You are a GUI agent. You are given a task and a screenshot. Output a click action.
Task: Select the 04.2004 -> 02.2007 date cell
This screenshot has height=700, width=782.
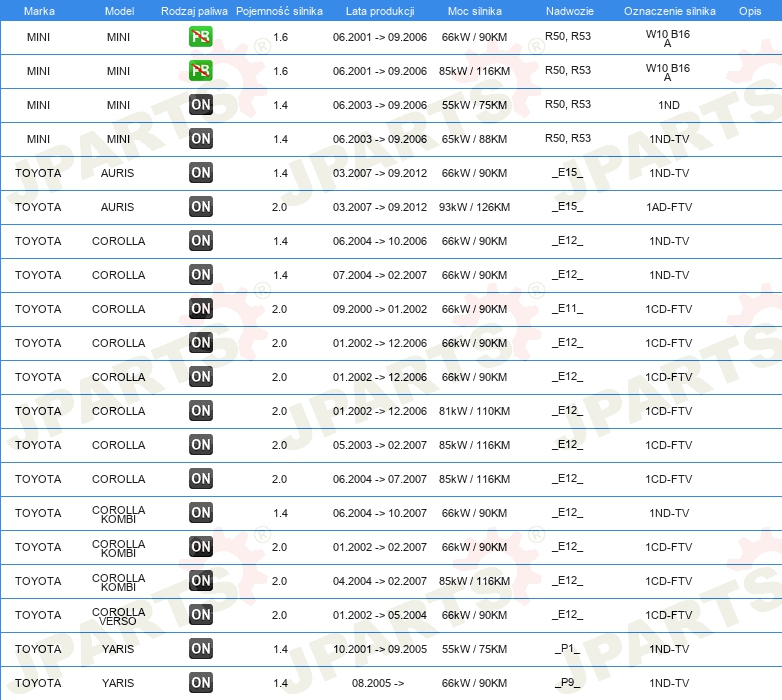tap(380, 581)
